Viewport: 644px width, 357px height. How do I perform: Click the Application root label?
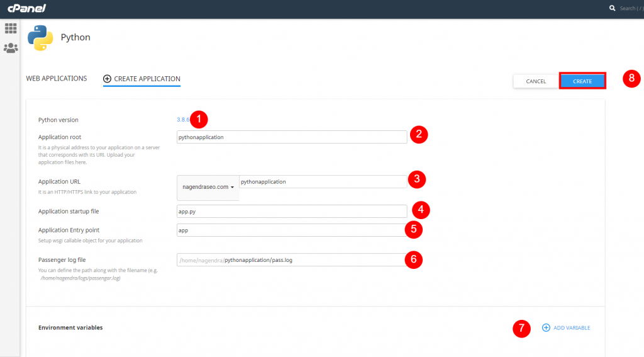60,137
